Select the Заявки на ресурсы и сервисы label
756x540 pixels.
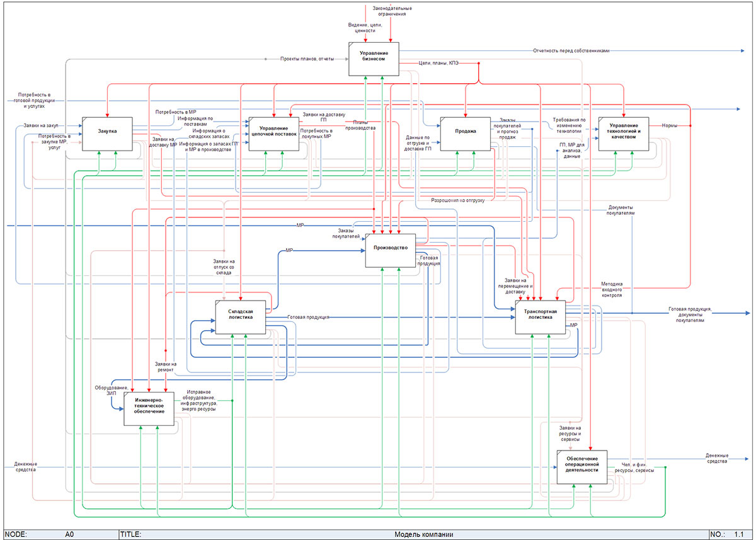tap(570, 434)
